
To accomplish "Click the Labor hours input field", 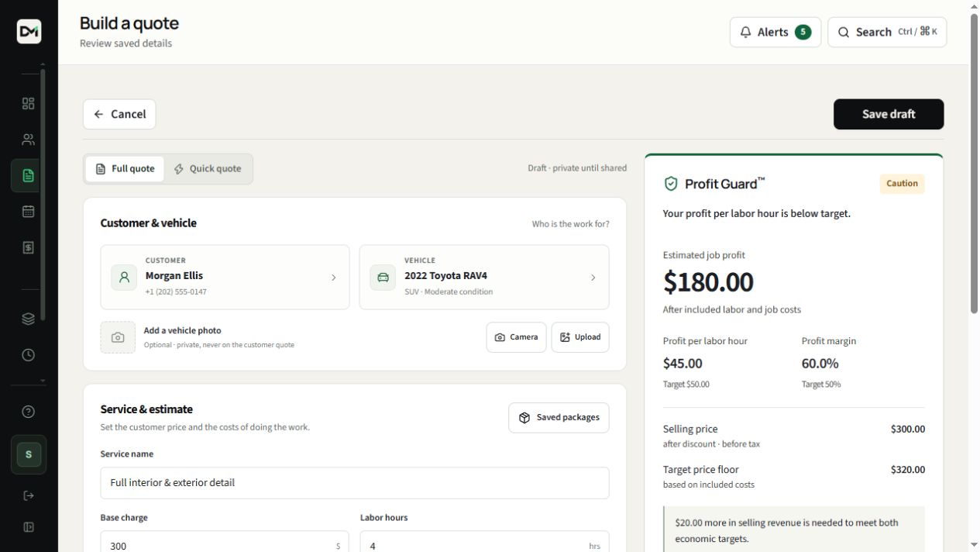I will coord(485,542).
